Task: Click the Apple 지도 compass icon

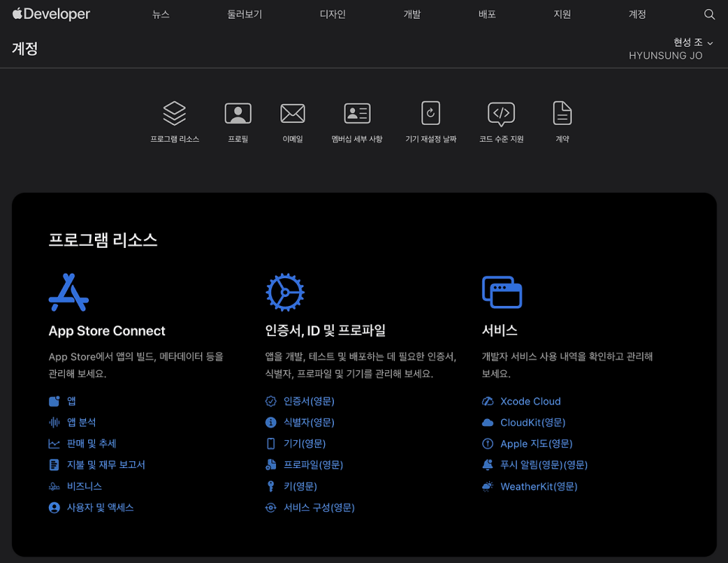Action: [488, 444]
